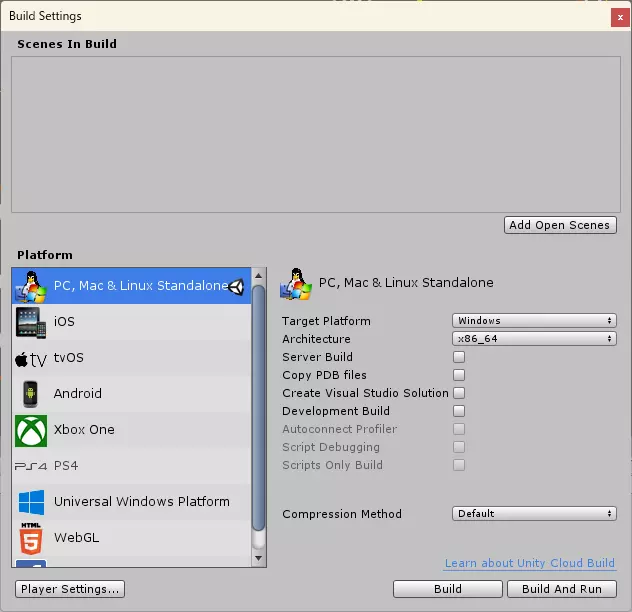Click the PC, Mac & Linux header icon in the settings pane
Screen dimensions: 632x612
(x=296, y=284)
